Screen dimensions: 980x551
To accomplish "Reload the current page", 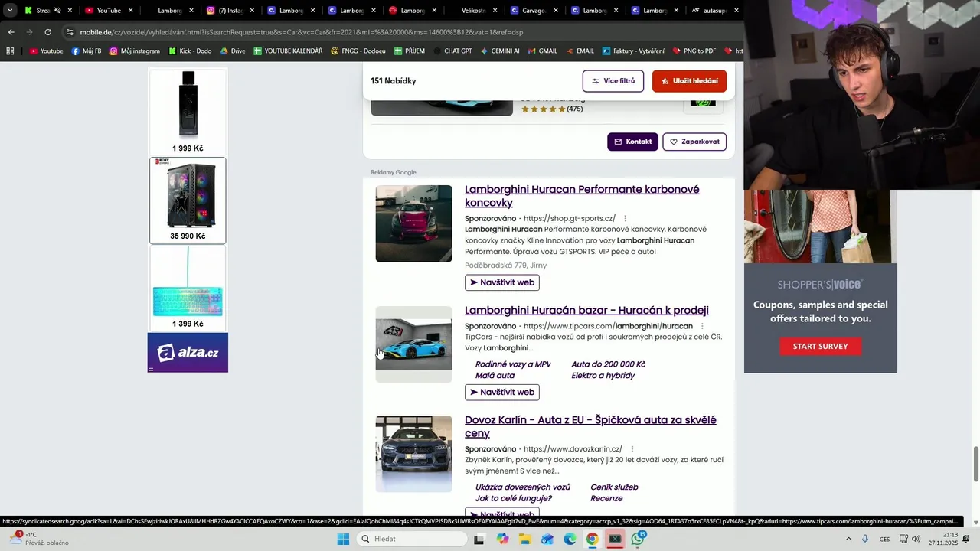I will [47, 32].
